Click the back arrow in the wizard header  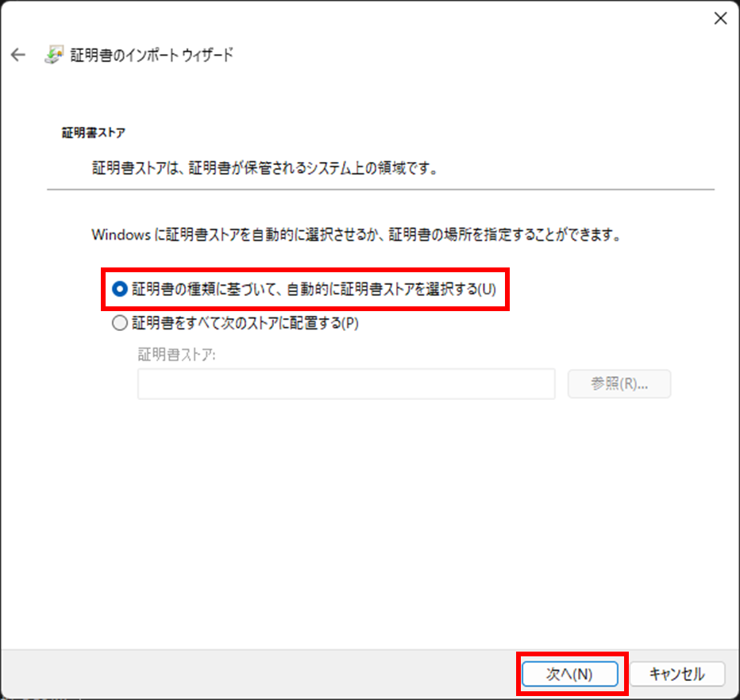coord(18,55)
